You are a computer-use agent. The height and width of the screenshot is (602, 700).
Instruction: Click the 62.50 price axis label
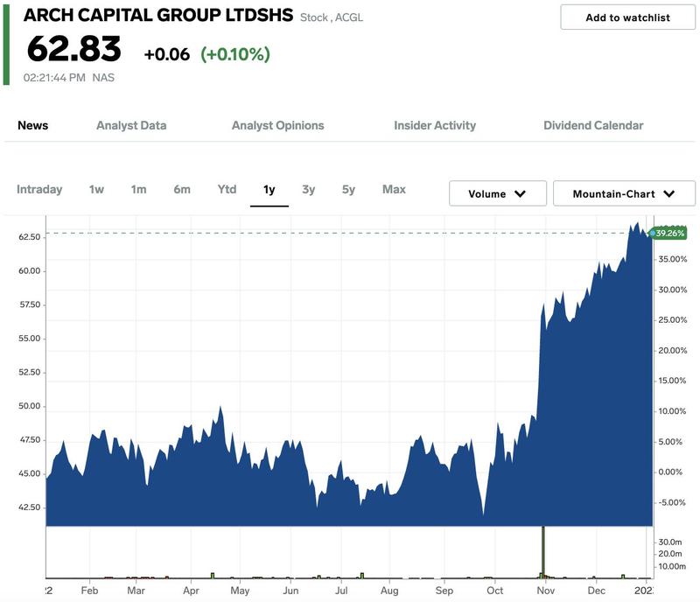29,237
